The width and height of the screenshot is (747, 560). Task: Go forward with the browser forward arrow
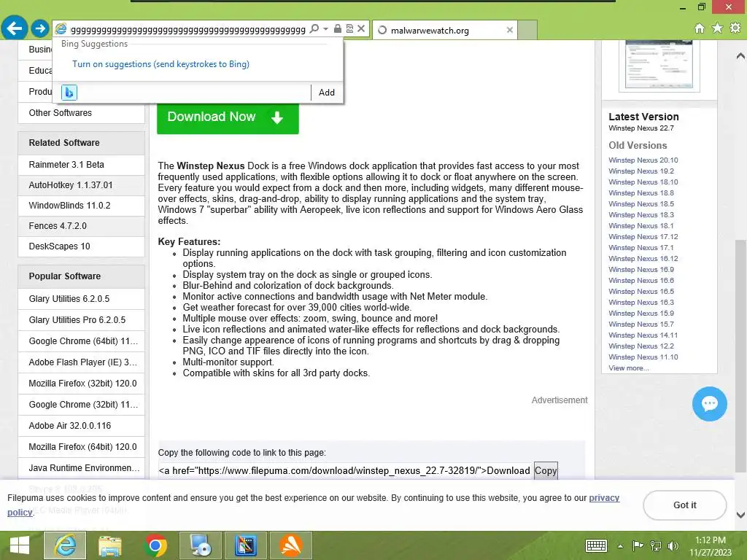point(40,28)
